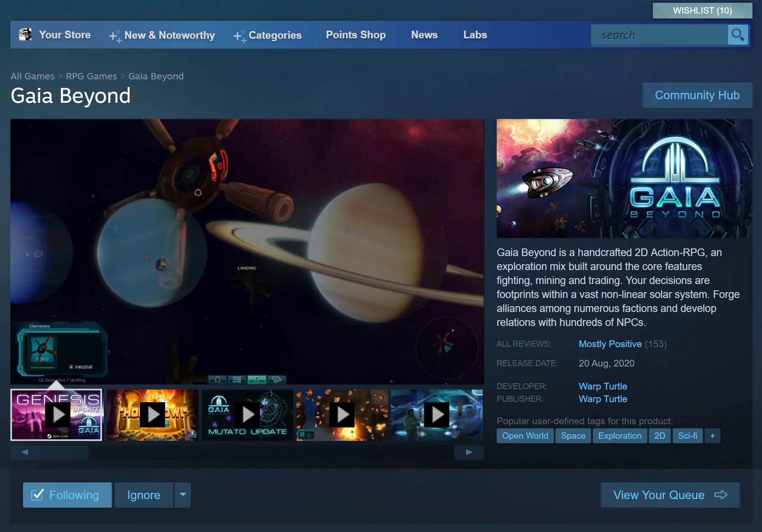Open the Your Store menu
Viewport: 762px width, 532px height.
point(65,35)
